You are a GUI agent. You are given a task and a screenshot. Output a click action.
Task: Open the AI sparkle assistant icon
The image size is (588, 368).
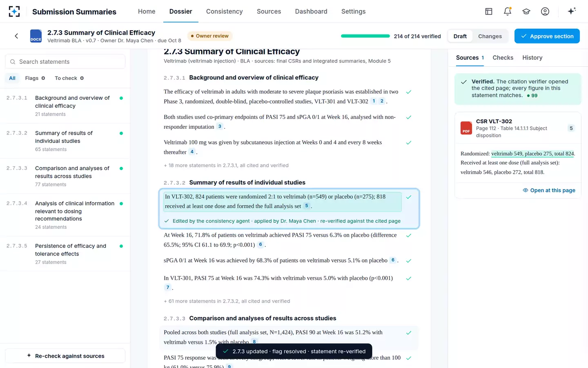(x=572, y=11)
